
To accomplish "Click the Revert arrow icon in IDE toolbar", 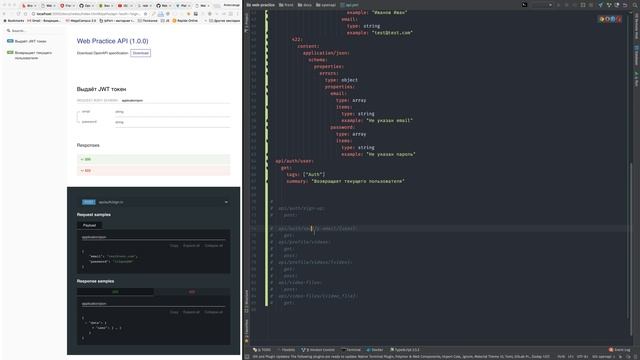I will (625, 5).
